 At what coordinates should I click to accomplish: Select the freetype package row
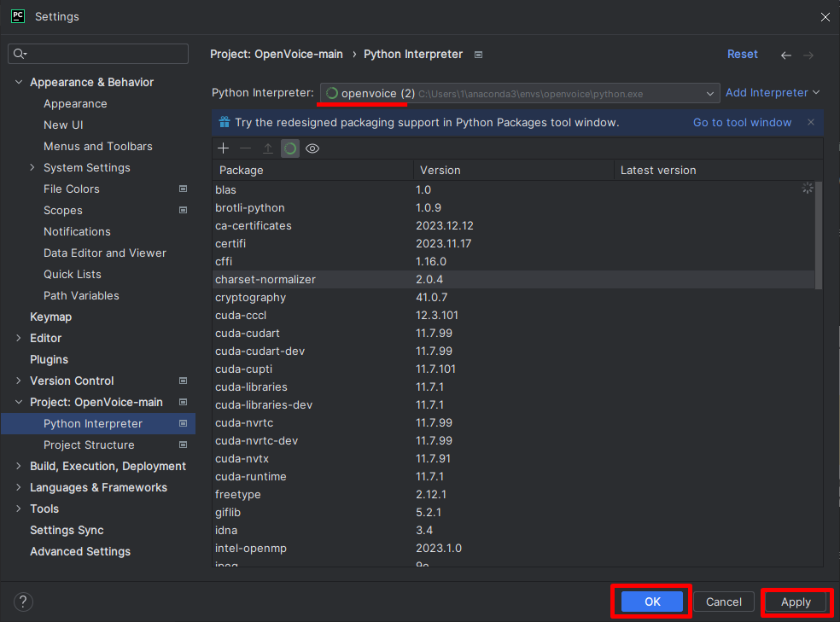click(x=514, y=494)
